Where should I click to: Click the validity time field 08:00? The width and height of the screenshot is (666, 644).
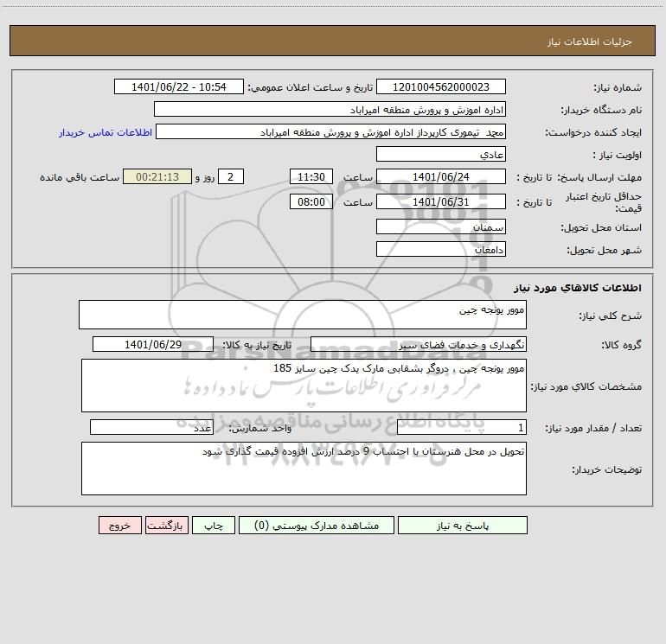[x=311, y=201]
